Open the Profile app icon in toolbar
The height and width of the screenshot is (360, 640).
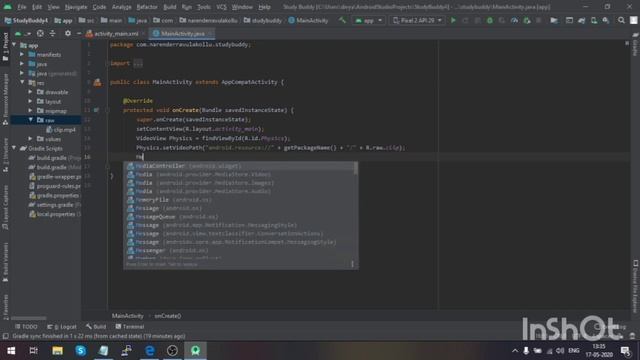coord(514,20)
